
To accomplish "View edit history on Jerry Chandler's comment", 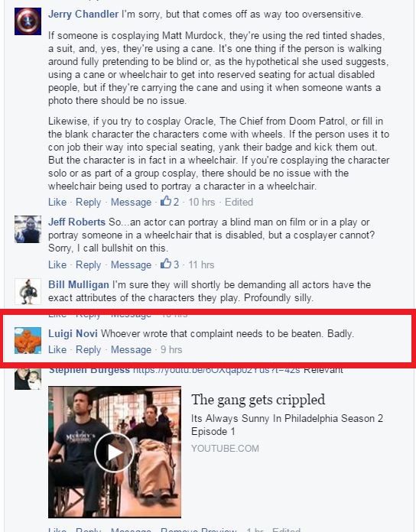I will 239,203.
